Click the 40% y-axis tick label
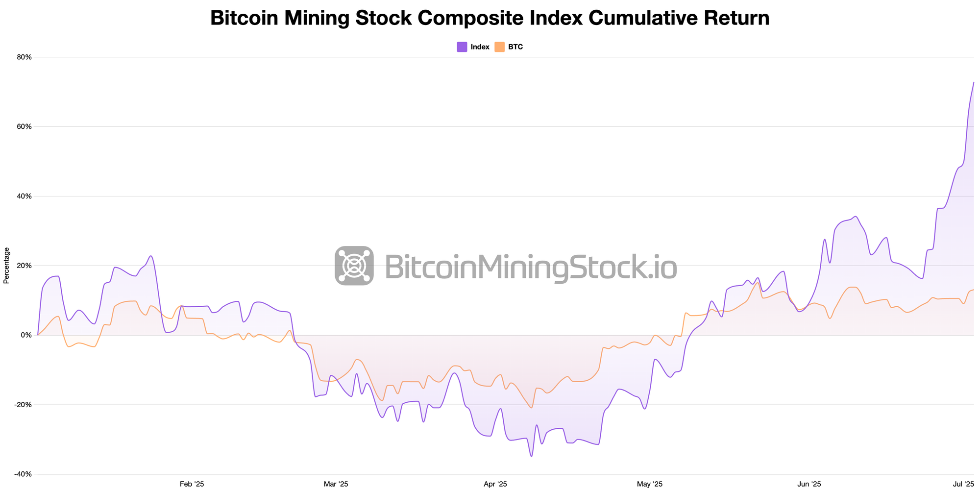 (24, 196)
